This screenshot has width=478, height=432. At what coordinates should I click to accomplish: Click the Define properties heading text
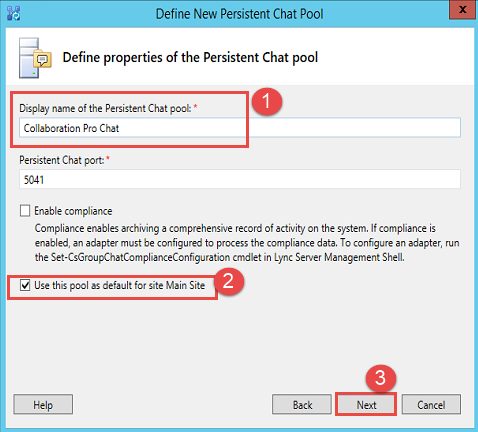tap(190, 58)
